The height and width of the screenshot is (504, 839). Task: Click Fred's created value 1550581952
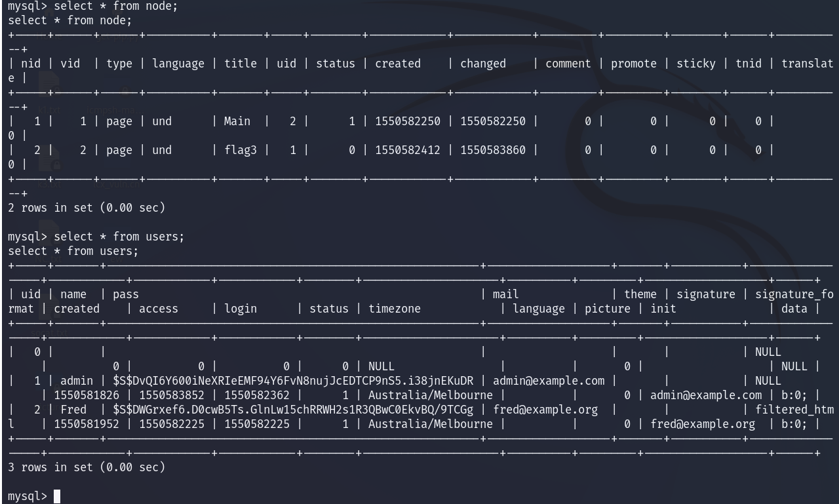pyautogui.click(x=87, y=424)
